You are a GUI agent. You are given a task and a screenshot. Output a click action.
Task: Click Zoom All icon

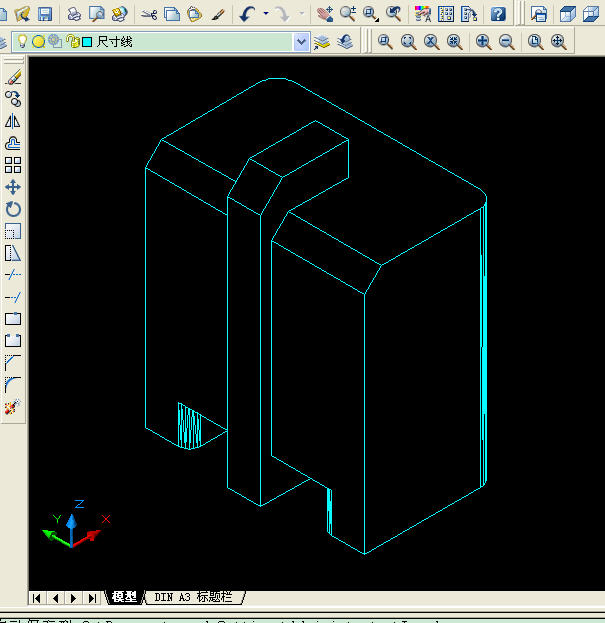point(535,42)
